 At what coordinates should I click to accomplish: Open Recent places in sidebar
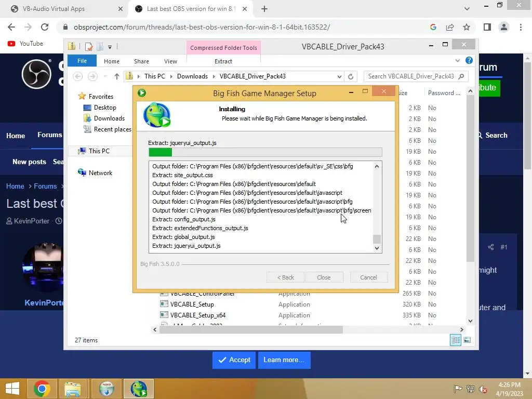[112, 129]
